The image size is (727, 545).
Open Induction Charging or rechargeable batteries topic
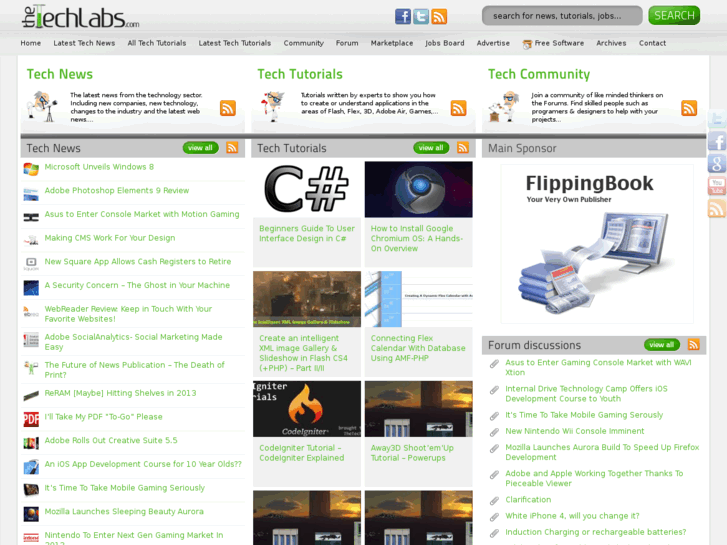tap(595, 532)
